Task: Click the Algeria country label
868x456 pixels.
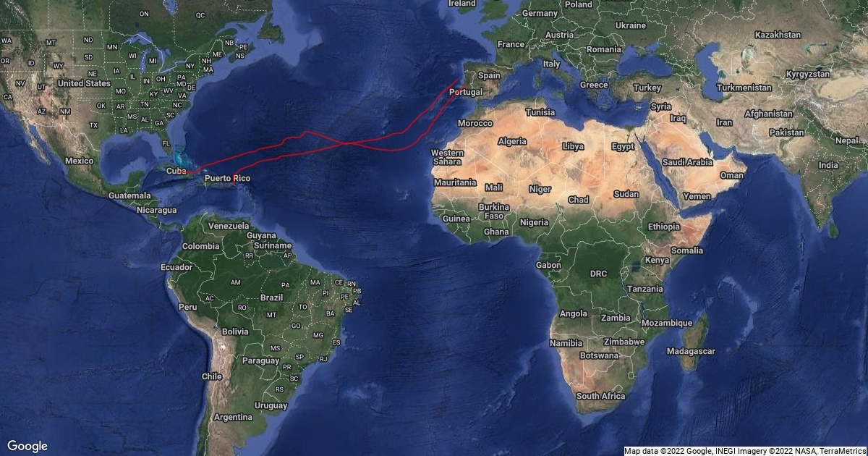Action: point(513,141)
